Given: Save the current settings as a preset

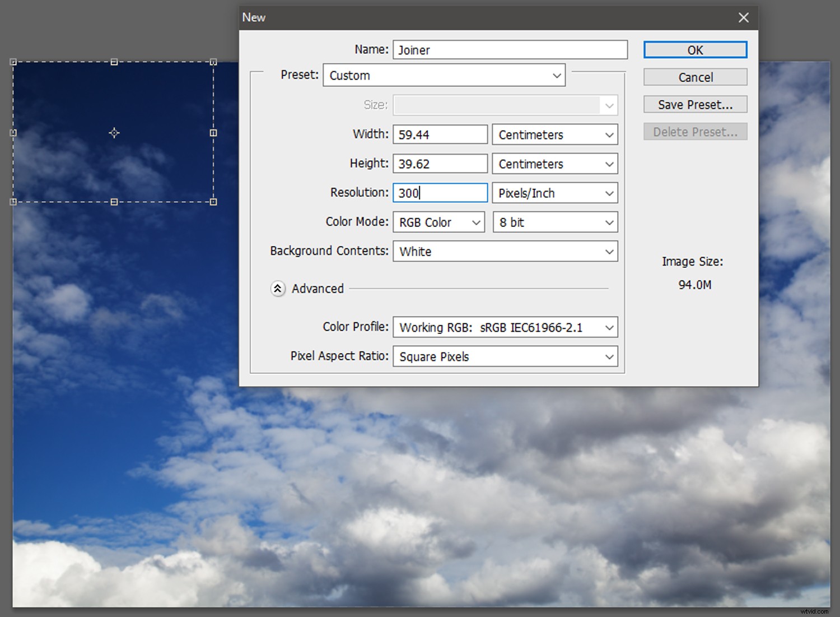Looking at the screenshot, I should (694, 104).
